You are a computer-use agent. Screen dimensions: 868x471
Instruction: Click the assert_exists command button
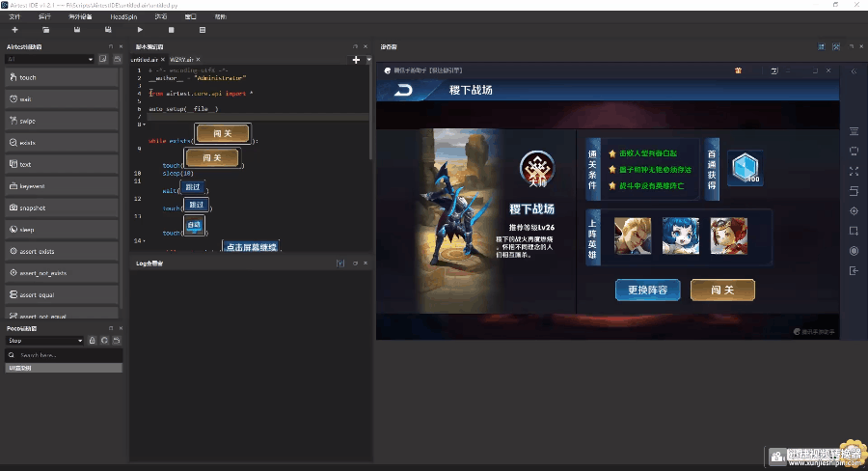pos(62,252)
